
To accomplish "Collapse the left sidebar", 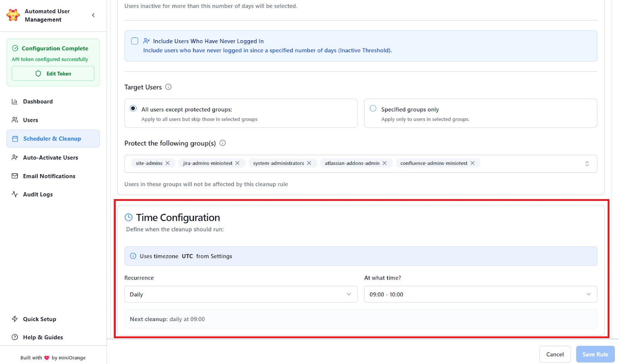I will click(93, 15).
